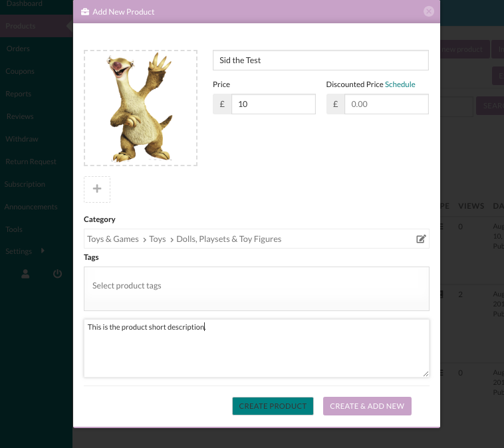Click the 'Toys & Games' breadcrumb text
The image size is (504, 448).
pos(113,239)
